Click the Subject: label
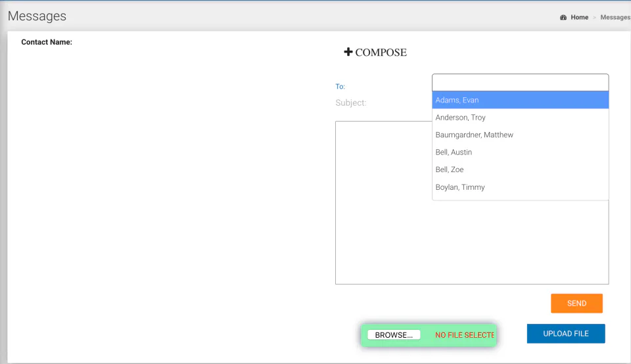The image size is (631, 364). coord(351,102)
